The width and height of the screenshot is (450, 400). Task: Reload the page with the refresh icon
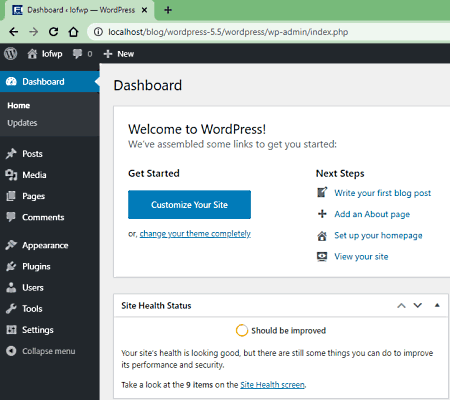pyautogui.click(x=53, y=32)
